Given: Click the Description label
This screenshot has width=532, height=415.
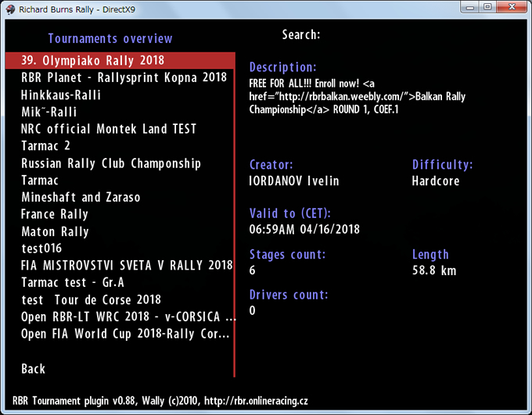Looking at the screenshot, I should (x=282, y=67).
